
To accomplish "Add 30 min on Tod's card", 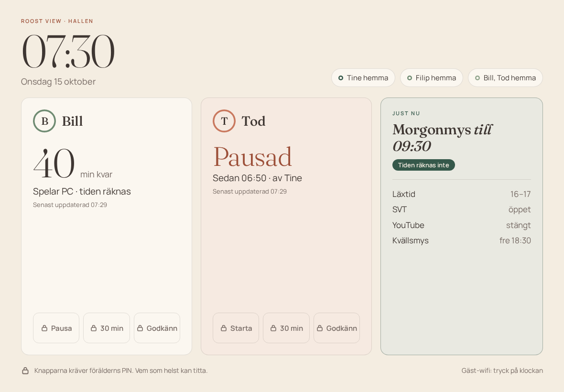I will click(x=286, y=328).
